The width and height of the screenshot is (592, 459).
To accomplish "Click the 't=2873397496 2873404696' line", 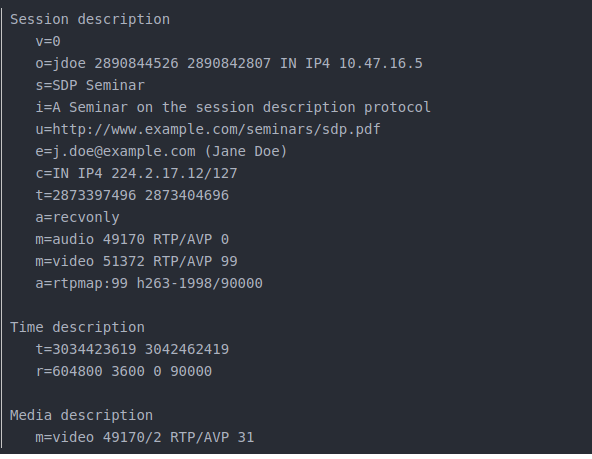I will 132,196.
